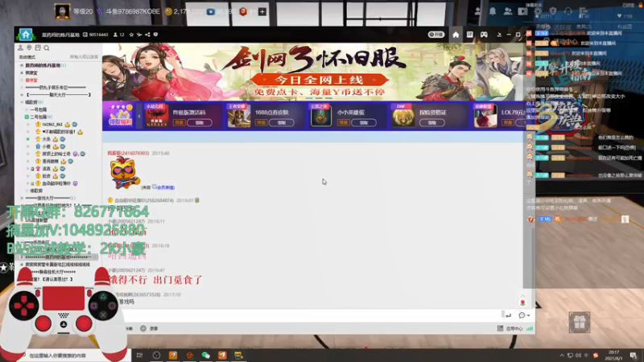Screen dimensions: 644x362
Task: Open the location pin icon in sidebar
Action: click(x=29, y=48)
